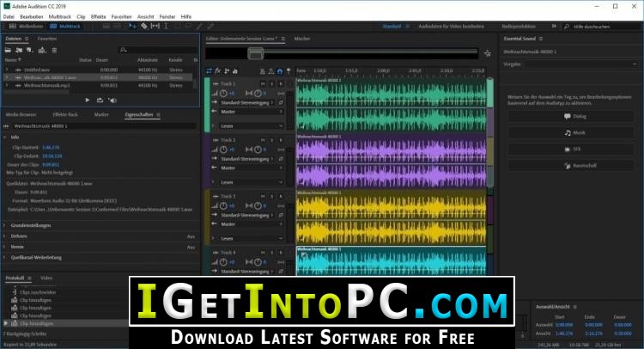
Task: Switch to the Wellenform view
Action: pyautogui.click(x=27, y=26)
